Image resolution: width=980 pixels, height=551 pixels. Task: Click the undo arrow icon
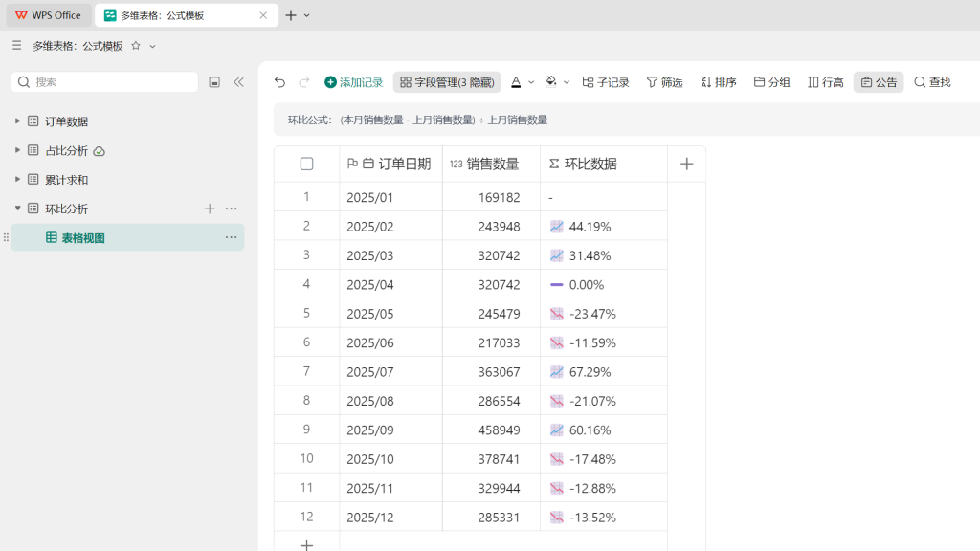pos(279,82)
